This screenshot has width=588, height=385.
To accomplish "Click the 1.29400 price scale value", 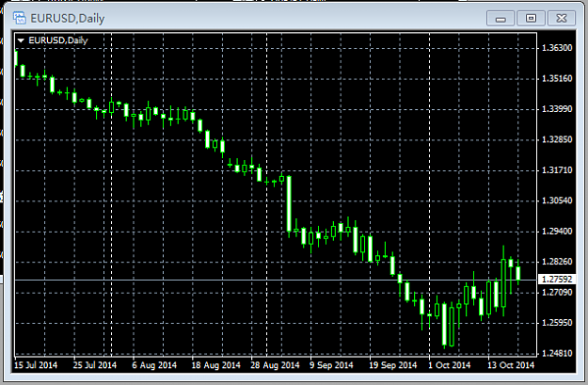I will (x=557, y=232).
